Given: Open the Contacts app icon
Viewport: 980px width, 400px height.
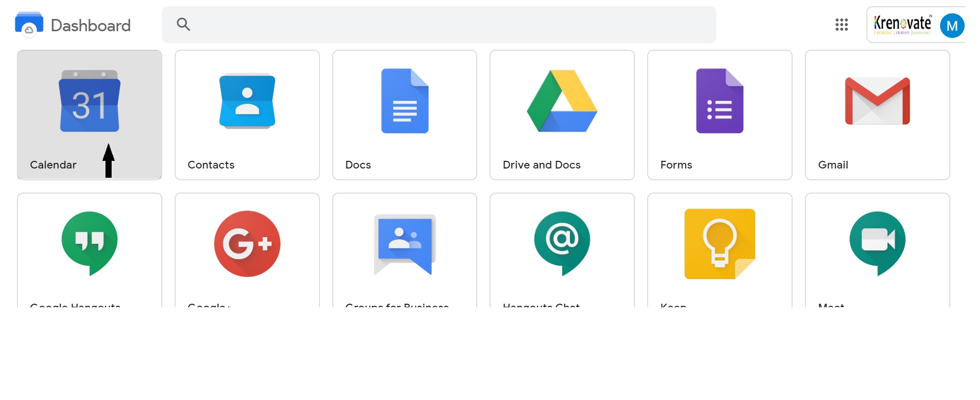Looking at the screenshot, I should click(x=247, y=101).
